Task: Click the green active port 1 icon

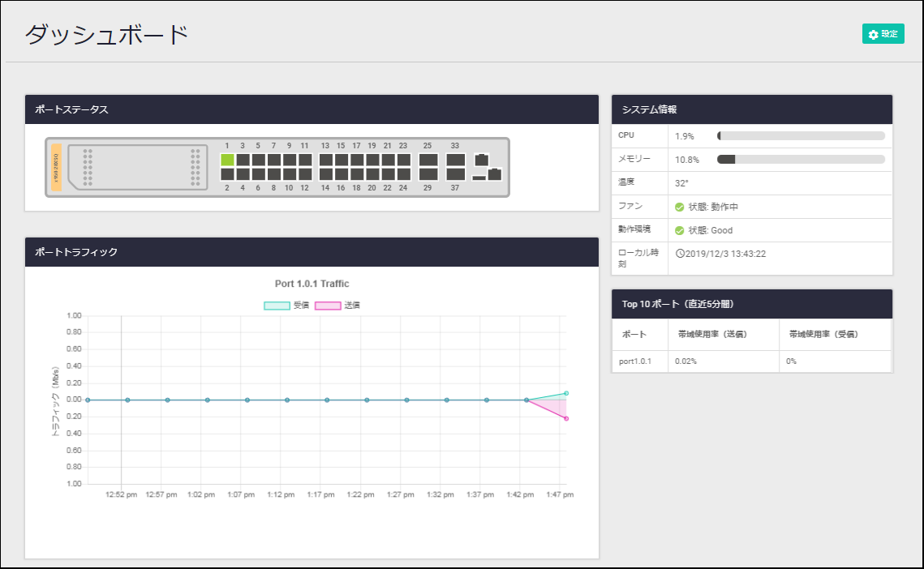Action: (x=227, y=160)
